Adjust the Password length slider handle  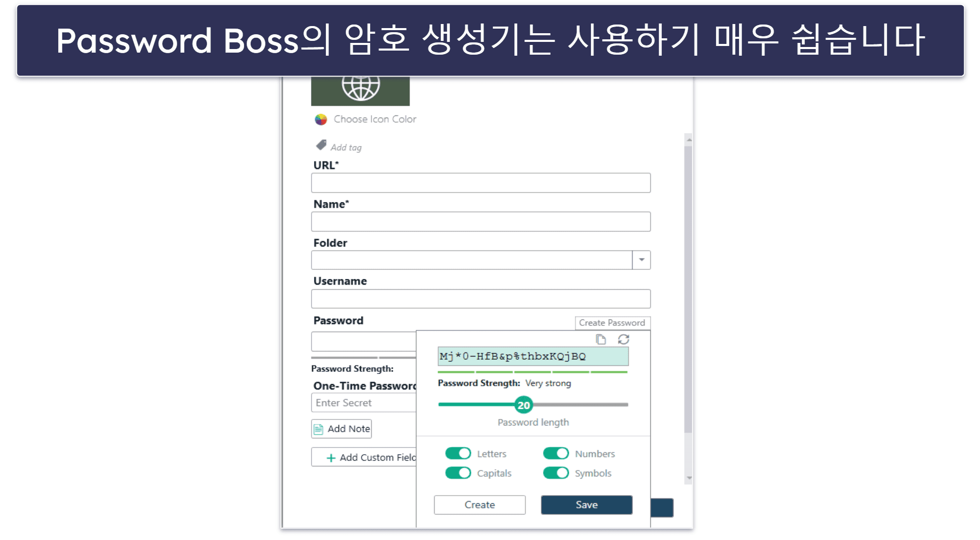pyautogui.click(x=523, y=405)
